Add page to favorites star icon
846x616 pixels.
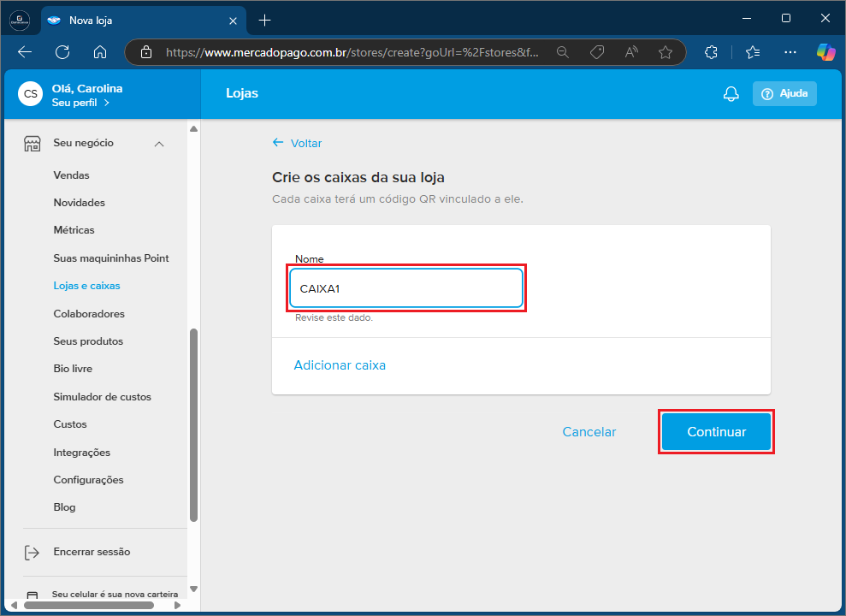pos(666,52)
